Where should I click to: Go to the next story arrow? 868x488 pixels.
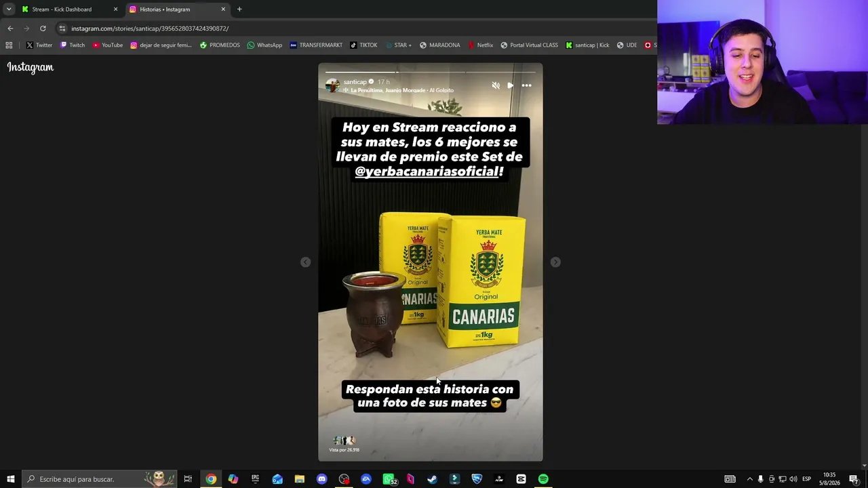click(x=555, y=262)
